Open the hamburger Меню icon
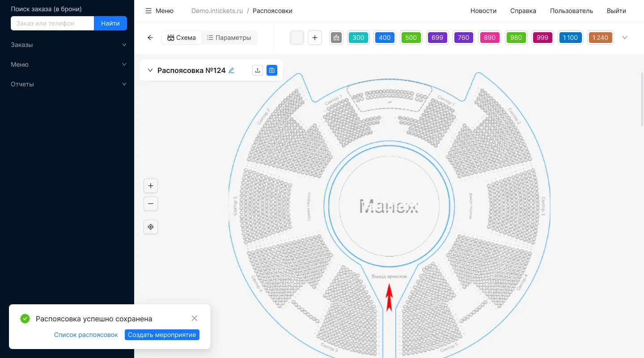644x358 pixels. [x=148, y=11]
